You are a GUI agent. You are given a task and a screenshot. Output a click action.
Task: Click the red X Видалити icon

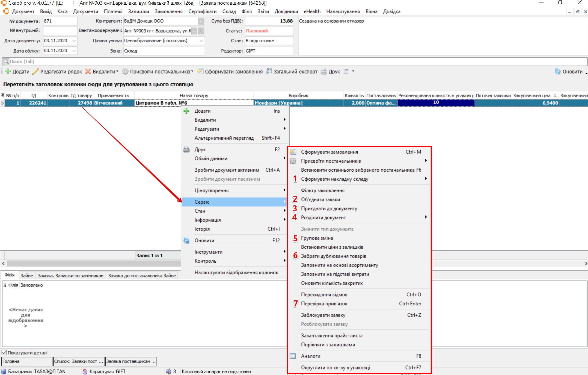[88, 72]
